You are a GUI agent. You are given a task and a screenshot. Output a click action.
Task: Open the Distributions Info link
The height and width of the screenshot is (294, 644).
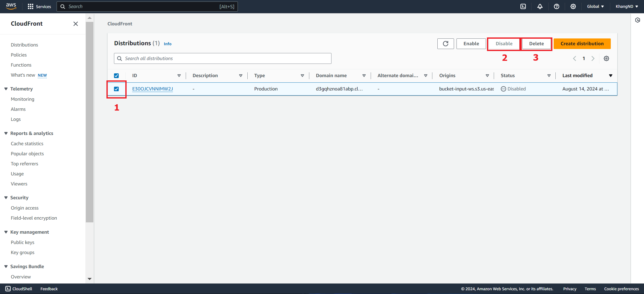click(168, 44)
